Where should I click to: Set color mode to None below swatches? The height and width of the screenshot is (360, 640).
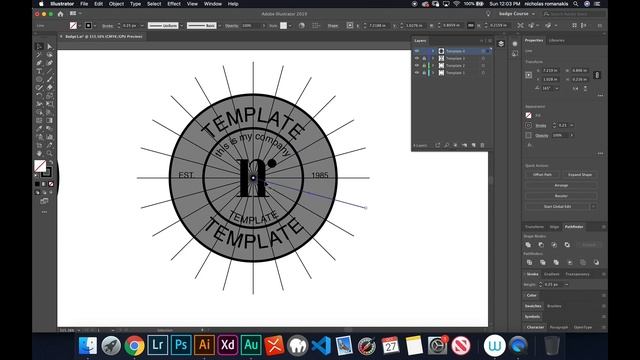coord(51,184)
